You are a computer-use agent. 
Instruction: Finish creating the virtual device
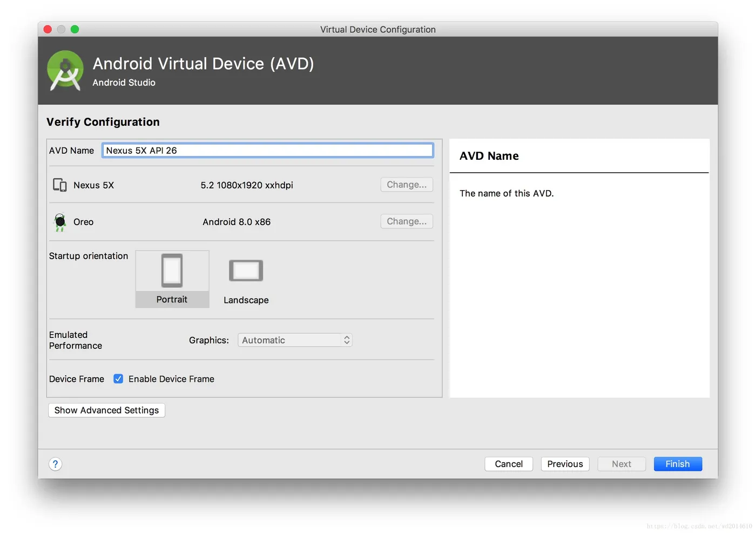coord(678,464)
